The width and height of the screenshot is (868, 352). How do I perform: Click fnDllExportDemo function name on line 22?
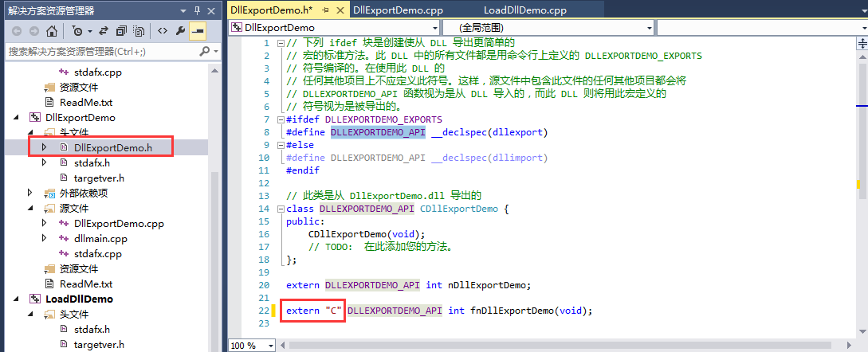512,311
